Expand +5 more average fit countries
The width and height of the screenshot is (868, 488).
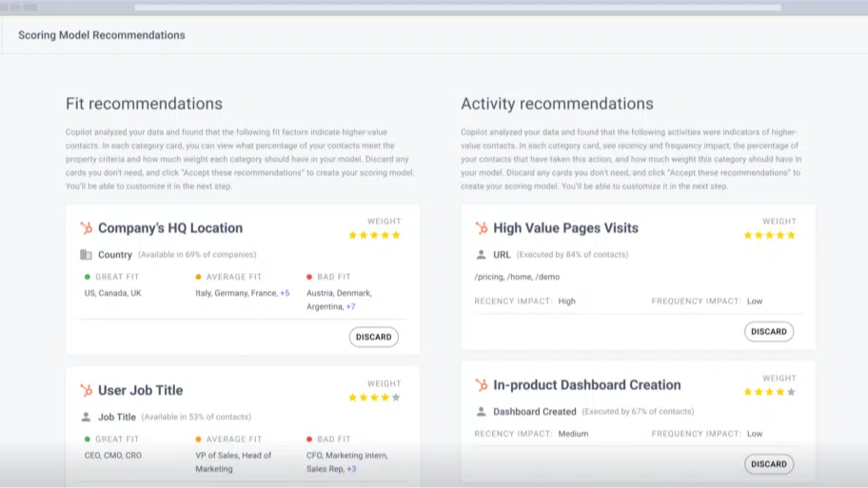point(285,293)
